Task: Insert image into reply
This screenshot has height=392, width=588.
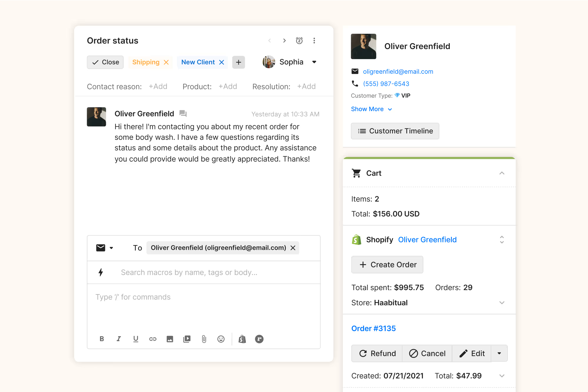Action: 170,339
